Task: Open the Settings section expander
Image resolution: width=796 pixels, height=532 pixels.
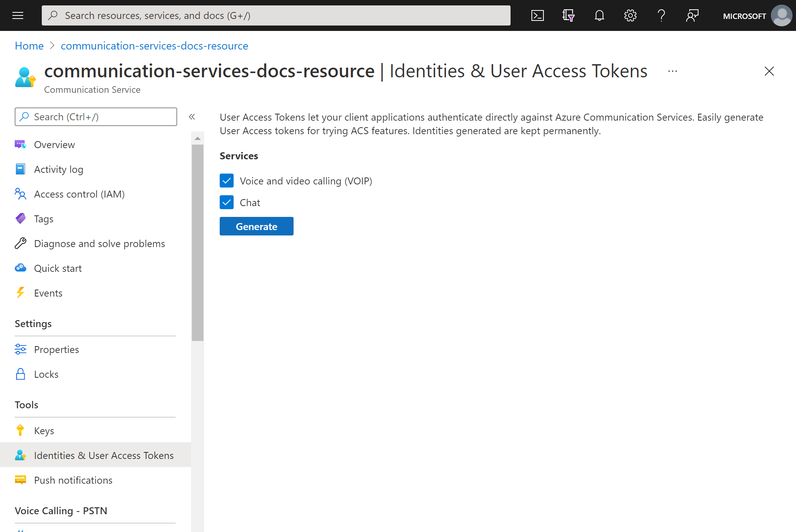Action: tap(32, 323)
